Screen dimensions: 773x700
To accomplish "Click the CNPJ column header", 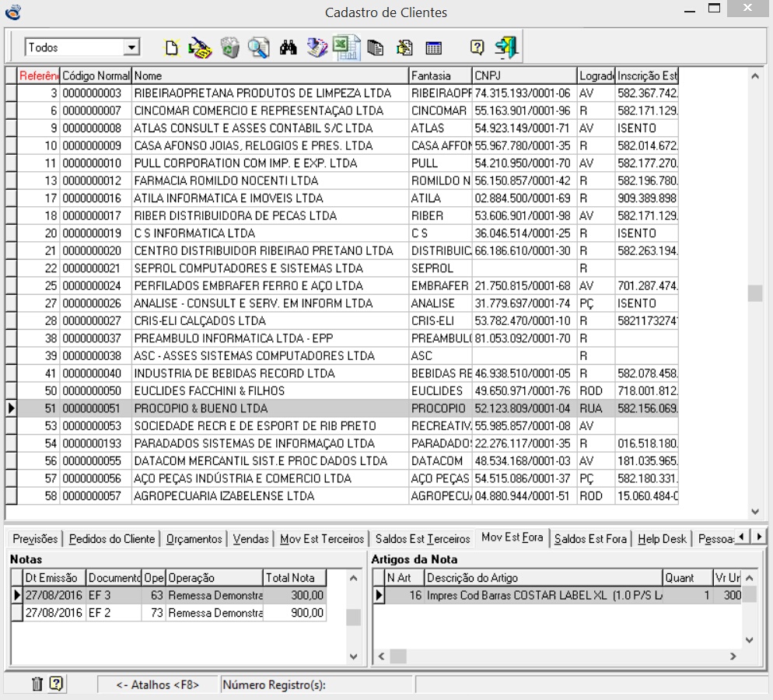I will pyautogui.click(x=524, y=75).
